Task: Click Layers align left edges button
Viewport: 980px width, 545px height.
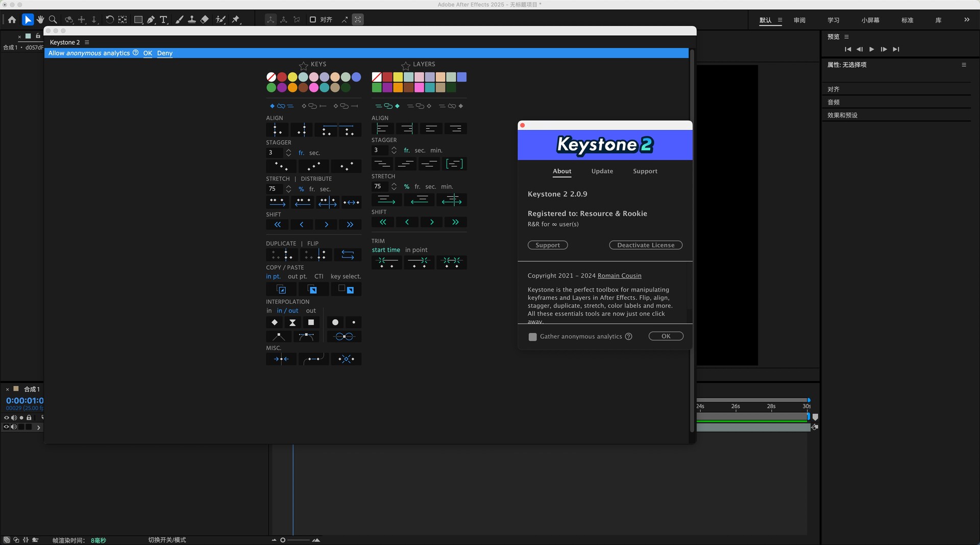Action: pyautogui.click(x=382, y=129)
